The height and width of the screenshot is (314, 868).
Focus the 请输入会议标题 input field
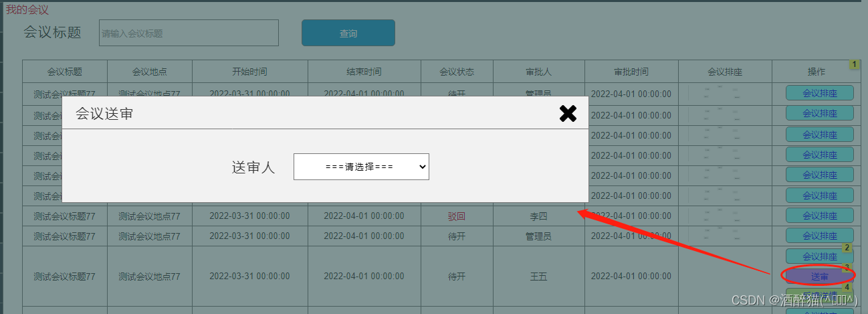coord(189,33)
